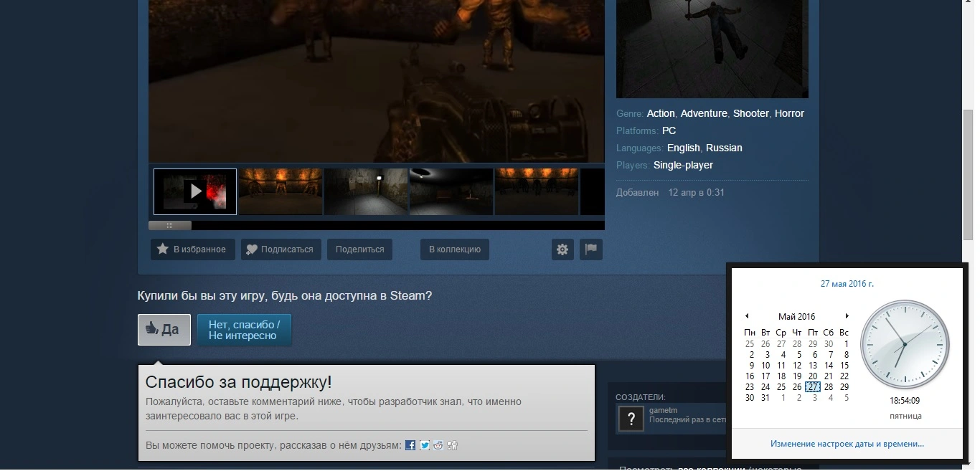Select the fifth screenshot thumbnail
980x471 pixels.
pos(537,191)
